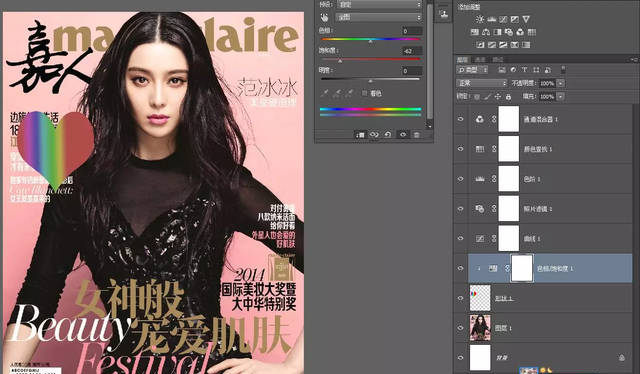Hide the Channel Mixer 1 layer
This screenshot has height=374, width=640.
pyautogui.click(x=461, y=119)
